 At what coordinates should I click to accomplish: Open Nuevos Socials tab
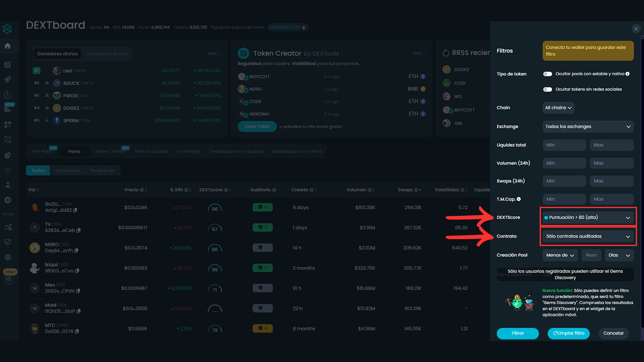151,151
